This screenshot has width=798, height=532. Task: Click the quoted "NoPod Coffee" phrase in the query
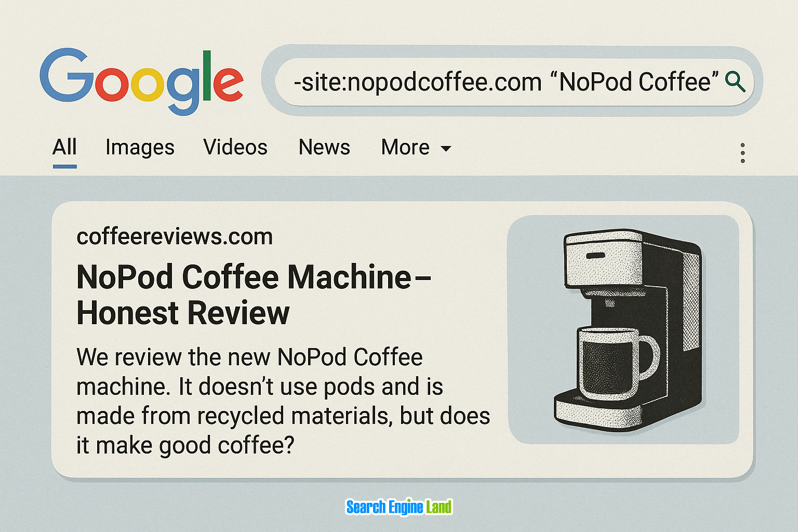pos(638,82)
